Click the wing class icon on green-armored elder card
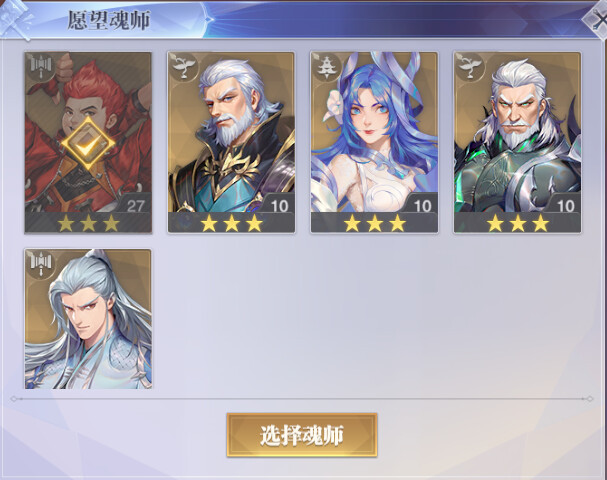 470,67
